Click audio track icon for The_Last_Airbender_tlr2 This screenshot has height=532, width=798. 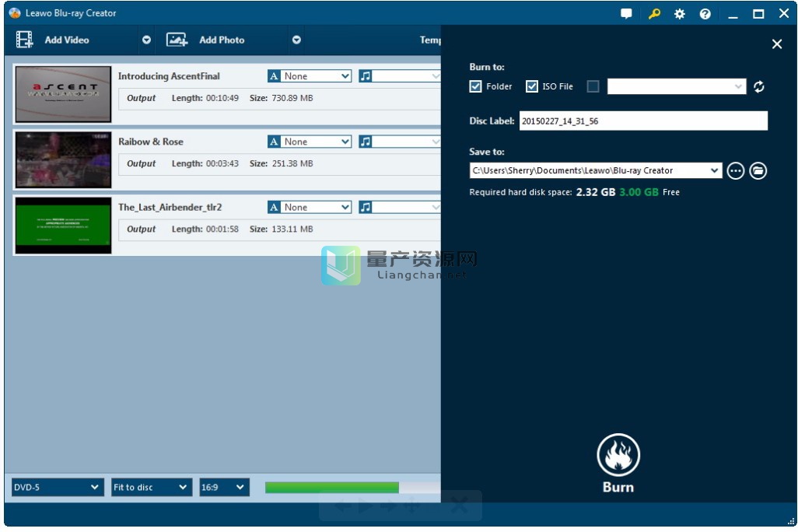pos(366,207)
